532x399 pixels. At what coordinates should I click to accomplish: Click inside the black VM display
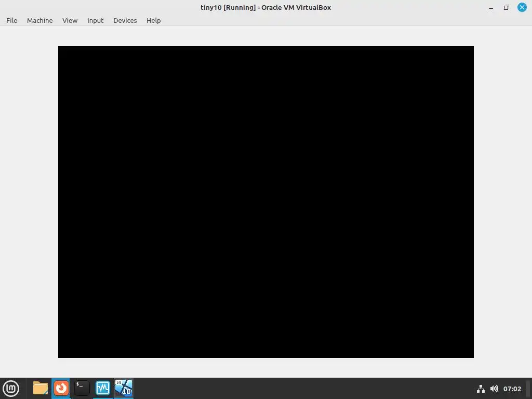point(265,202)
